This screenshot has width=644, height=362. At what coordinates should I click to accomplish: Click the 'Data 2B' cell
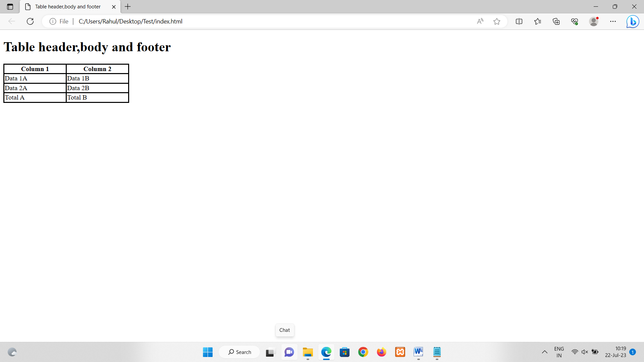pyautogui.click(x=97, y=88)
